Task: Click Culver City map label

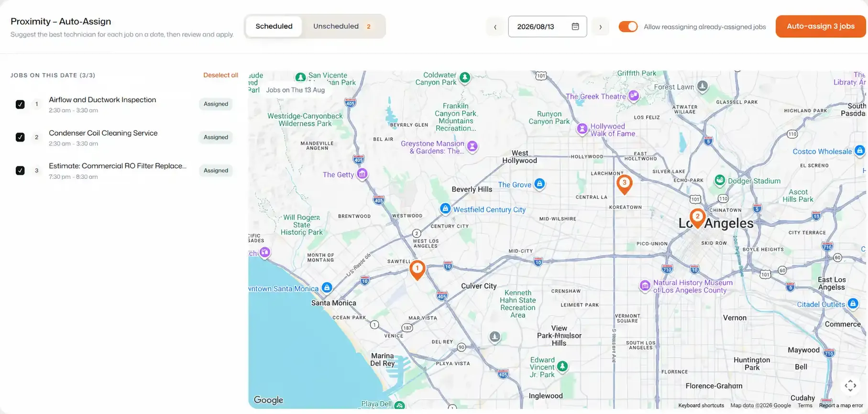Action: point(479,286)
